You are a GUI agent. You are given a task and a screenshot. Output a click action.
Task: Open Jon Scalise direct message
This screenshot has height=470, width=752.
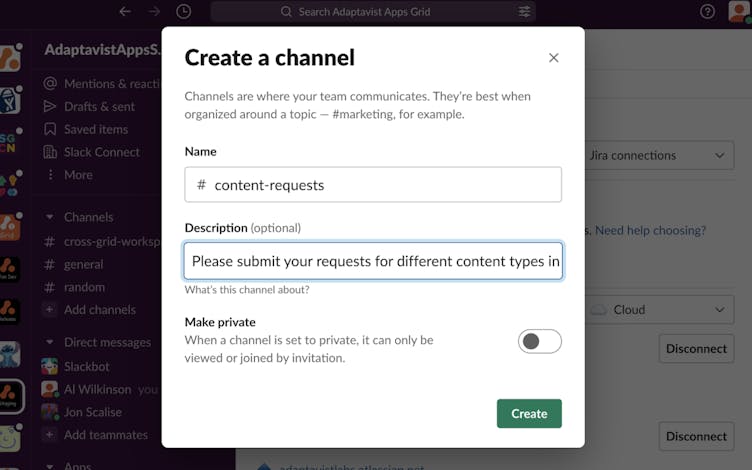(82, 412)
